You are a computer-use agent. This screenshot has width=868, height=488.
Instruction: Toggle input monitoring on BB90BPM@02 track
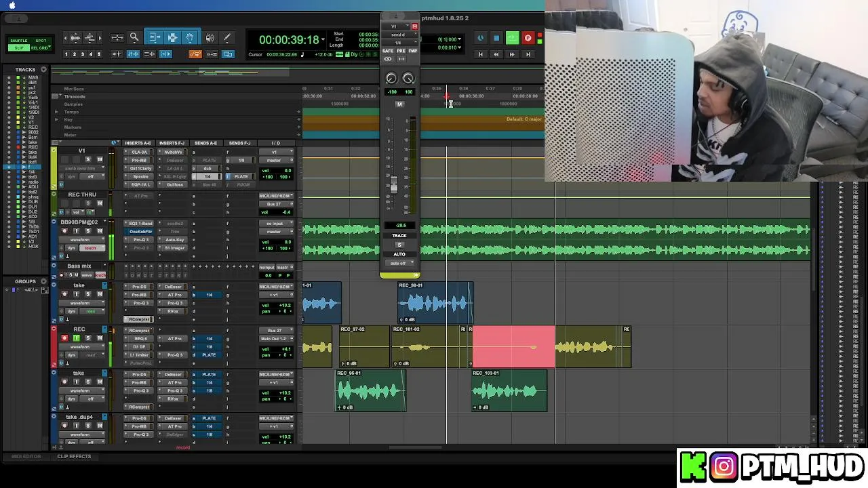coord(76,231)
